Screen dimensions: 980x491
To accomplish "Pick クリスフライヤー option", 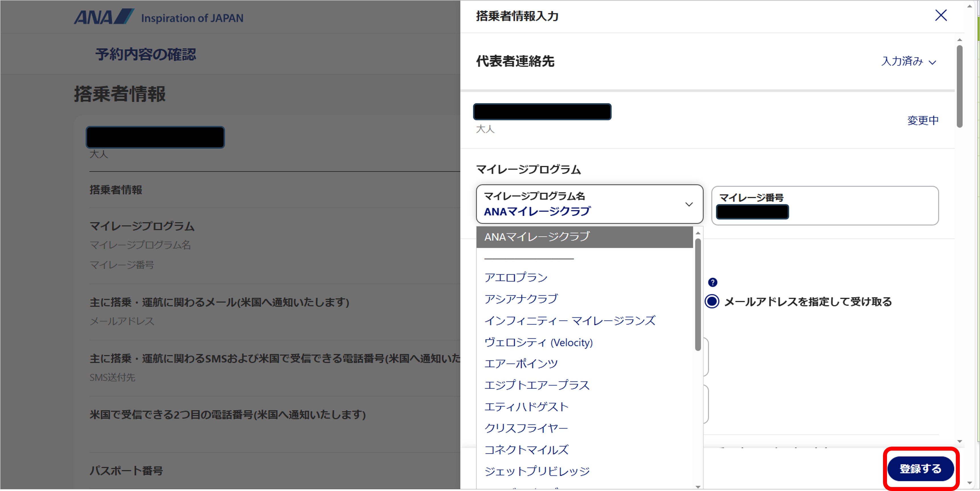I will 526,428.
